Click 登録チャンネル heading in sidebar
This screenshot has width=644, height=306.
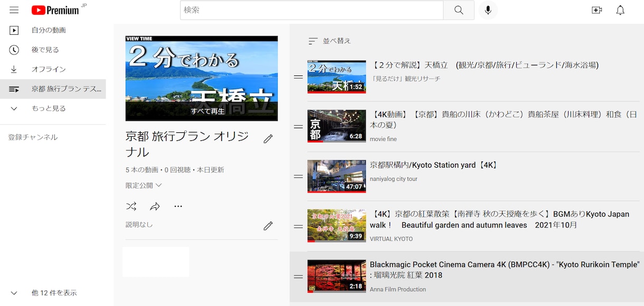33,137
